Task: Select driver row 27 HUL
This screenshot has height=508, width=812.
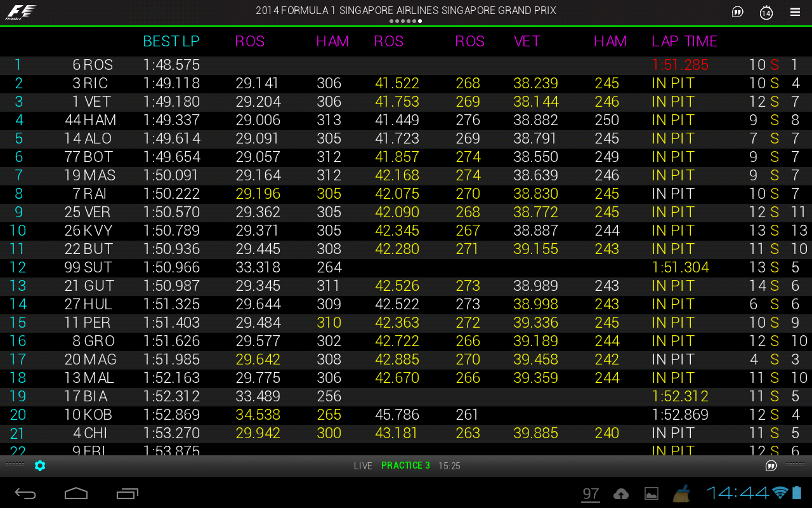Action: 406,304
